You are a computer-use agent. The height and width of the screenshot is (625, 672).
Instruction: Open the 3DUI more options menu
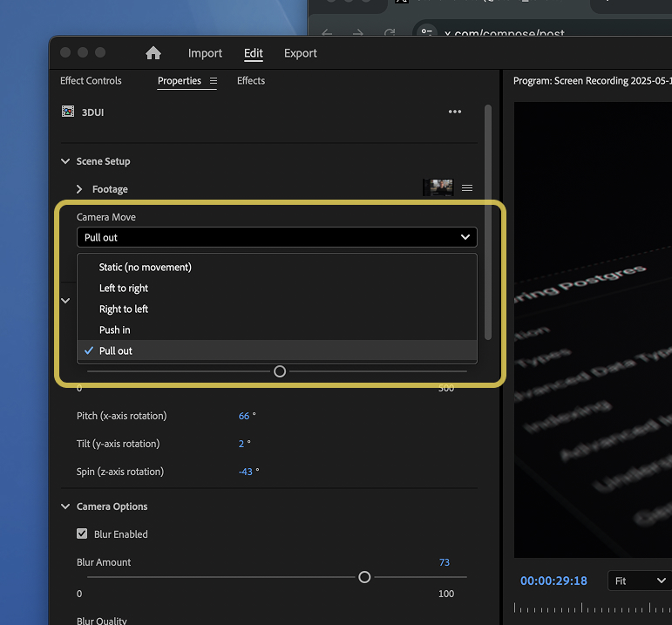(x=455, y=112)
